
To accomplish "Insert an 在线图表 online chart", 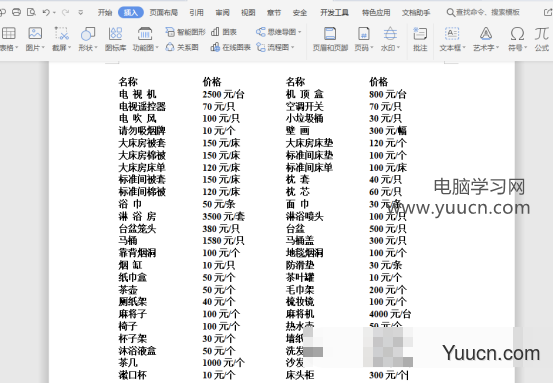I will 230,47.
